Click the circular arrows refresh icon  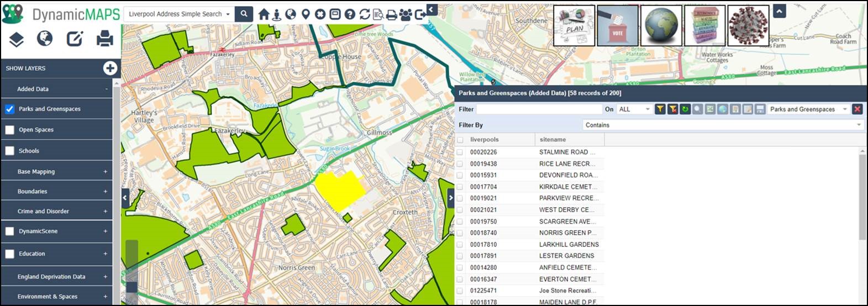(x=365, y=14)
